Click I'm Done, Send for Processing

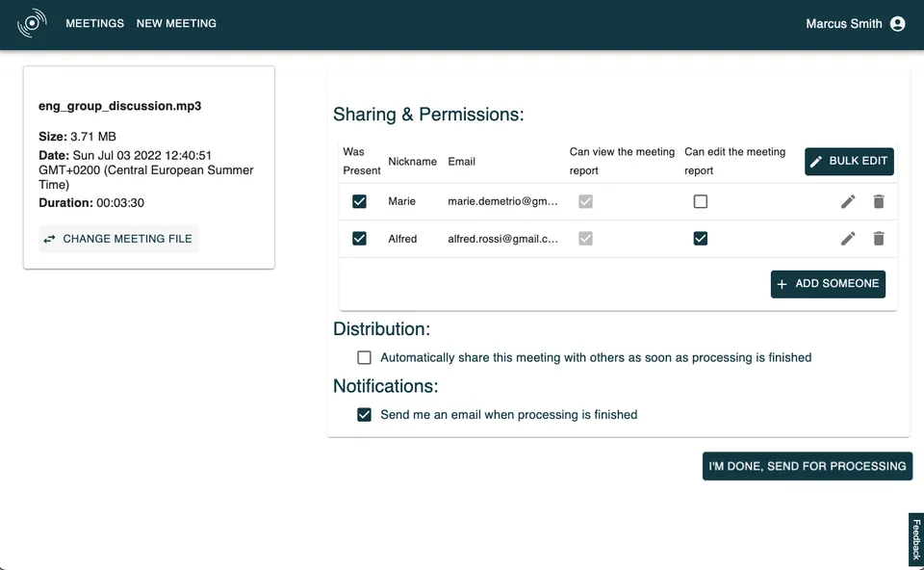click(x=808, y=466)
